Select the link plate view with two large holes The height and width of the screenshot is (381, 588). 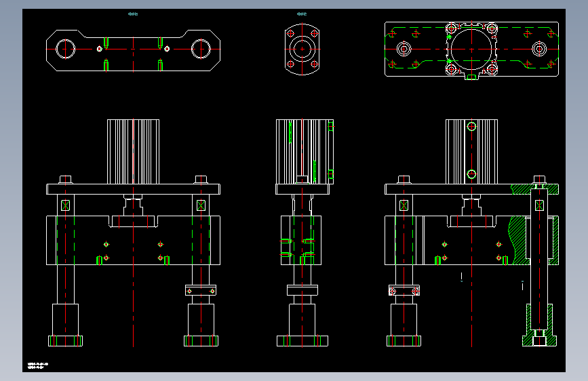click(133, 50)
